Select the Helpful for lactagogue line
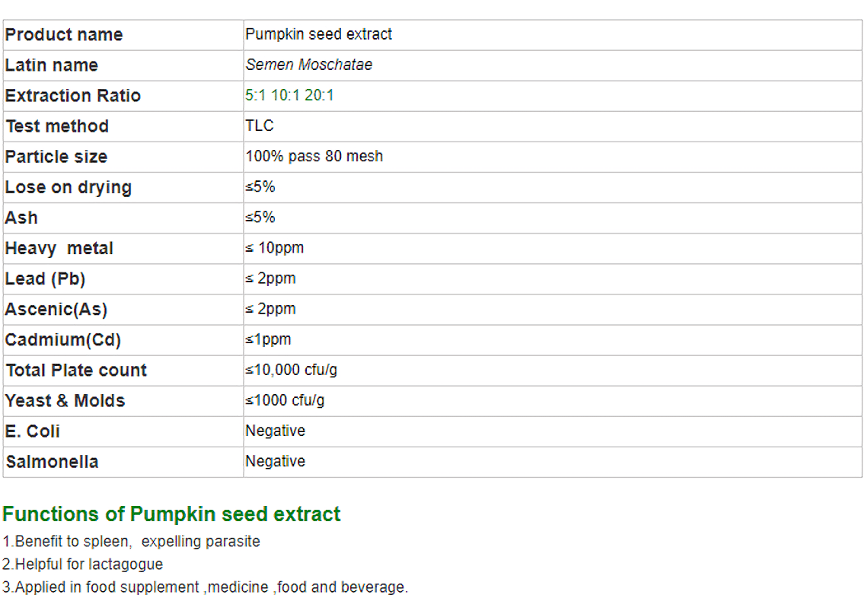The width and height of the screenshot is (868, 614). click(x=82, y=565)
